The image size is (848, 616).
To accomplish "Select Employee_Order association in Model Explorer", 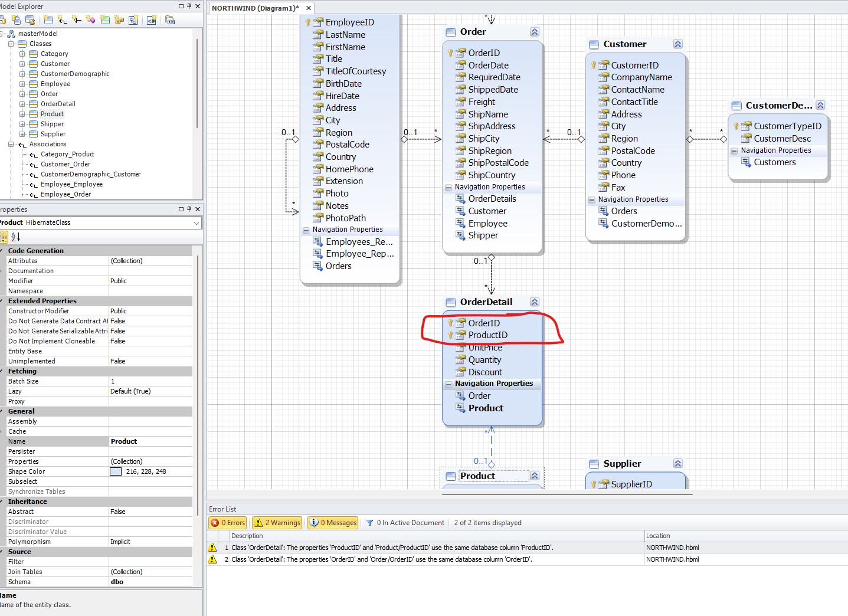I will [x=66, y=194].
